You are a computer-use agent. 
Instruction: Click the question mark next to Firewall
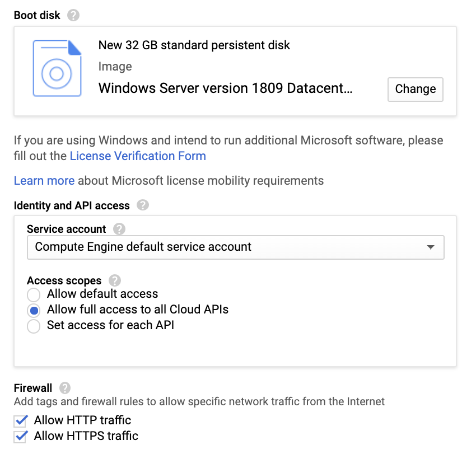coord(66,388)
